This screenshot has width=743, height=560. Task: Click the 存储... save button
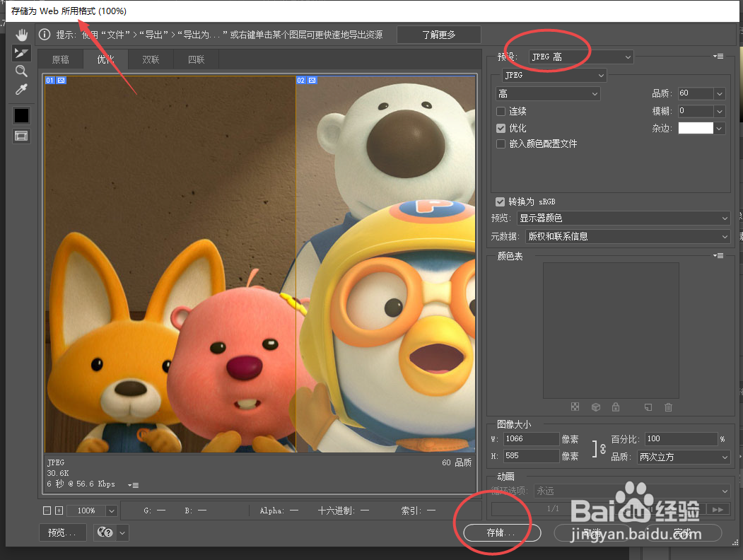[502, 533]
